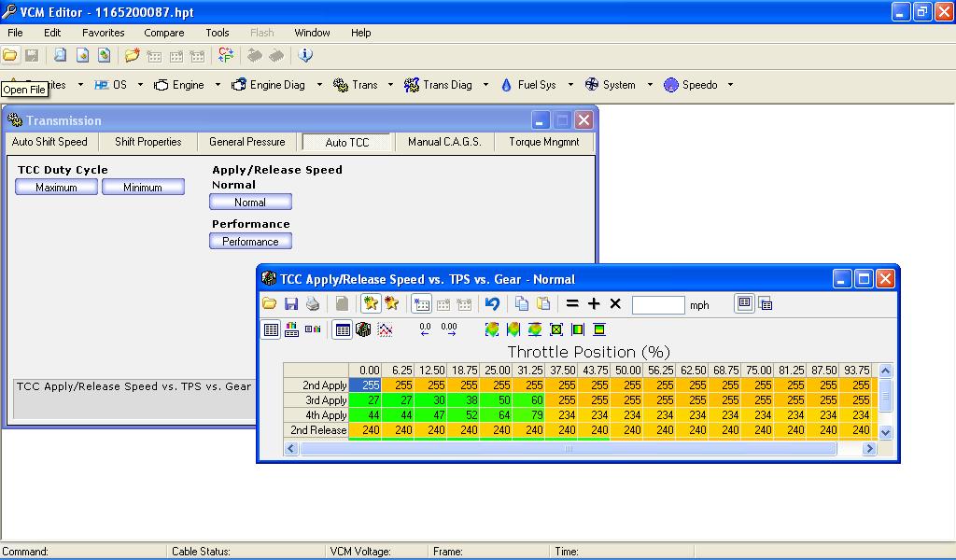
Task: Click the multiply X operator icon
Action: pyautogui.click(x=615, y=303)
